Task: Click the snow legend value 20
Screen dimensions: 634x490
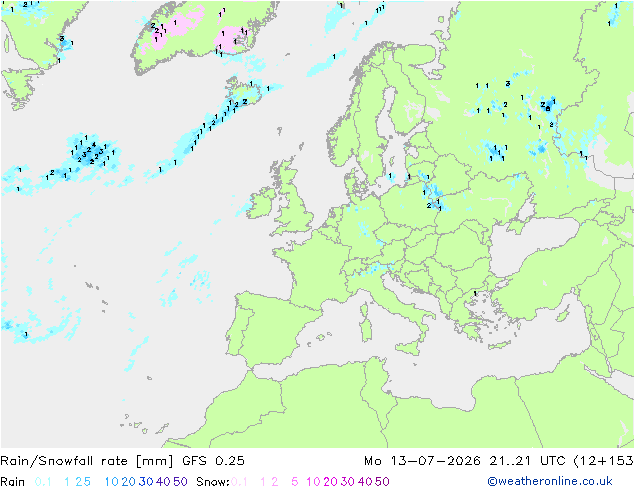Action: coord(330,482)
